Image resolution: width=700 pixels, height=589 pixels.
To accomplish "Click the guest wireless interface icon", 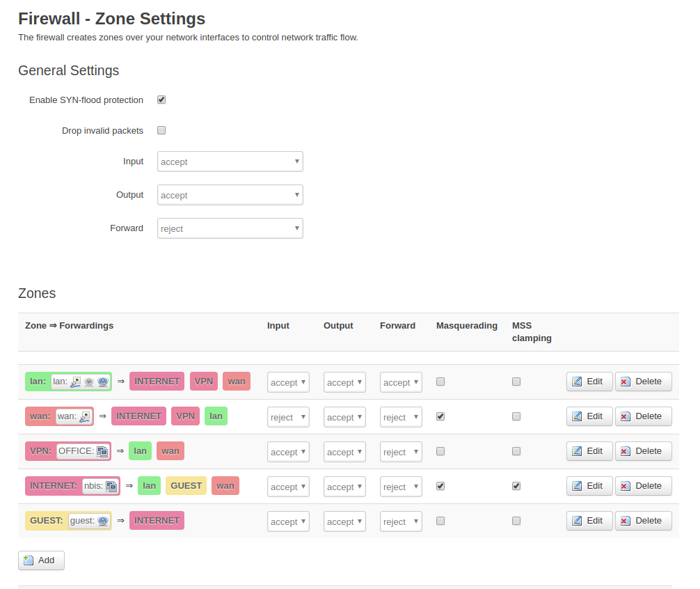I will (103, 521).
